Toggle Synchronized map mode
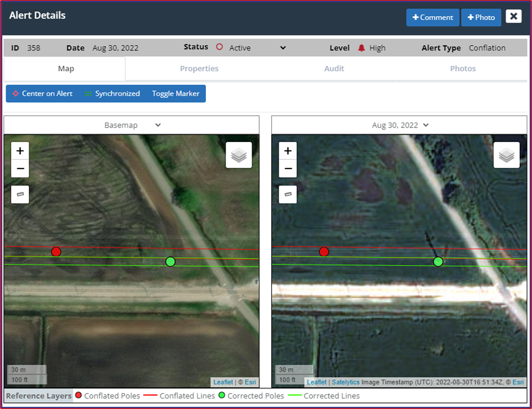 112,94
